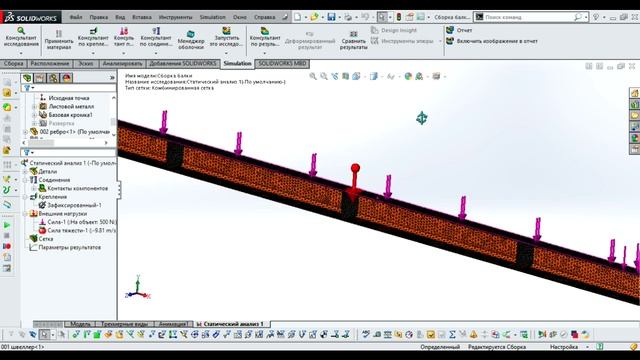Open Консультант по результатам
The image size is (640, 360).
265,37
